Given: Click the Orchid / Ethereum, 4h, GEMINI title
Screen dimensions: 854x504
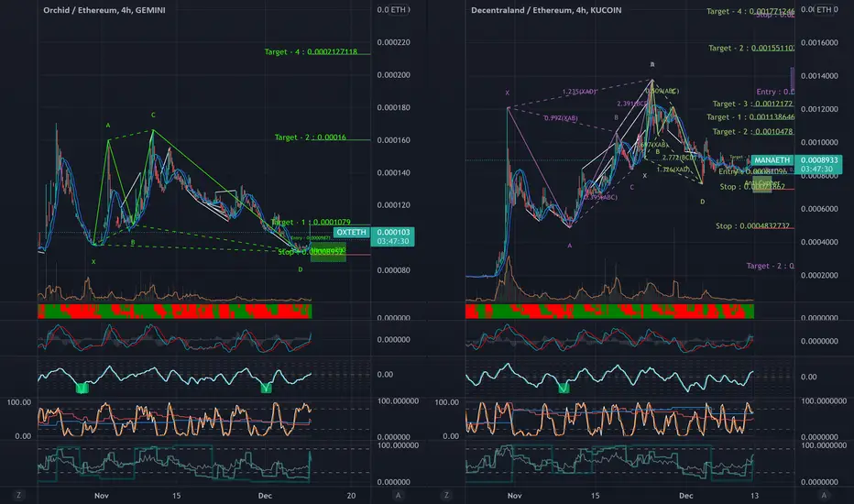Looking at the screenshot, I should (x=104, y=10).
